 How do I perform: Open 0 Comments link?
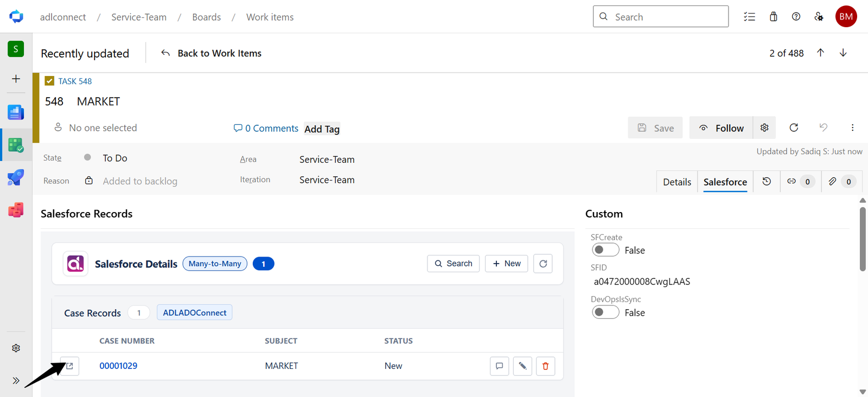tap(266, 128)
